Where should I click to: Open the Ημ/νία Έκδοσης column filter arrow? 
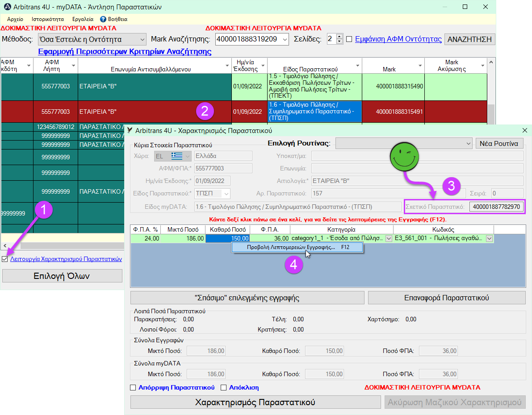(x=263, y=66)
